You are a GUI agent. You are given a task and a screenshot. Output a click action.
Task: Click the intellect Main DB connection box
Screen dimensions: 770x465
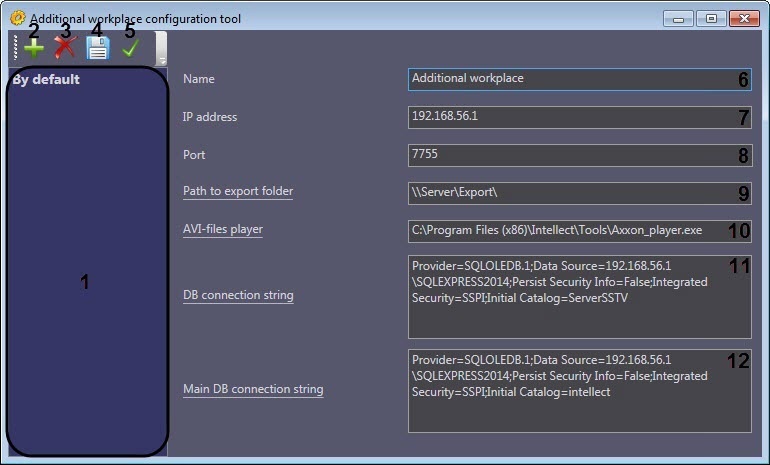[570, 390]
